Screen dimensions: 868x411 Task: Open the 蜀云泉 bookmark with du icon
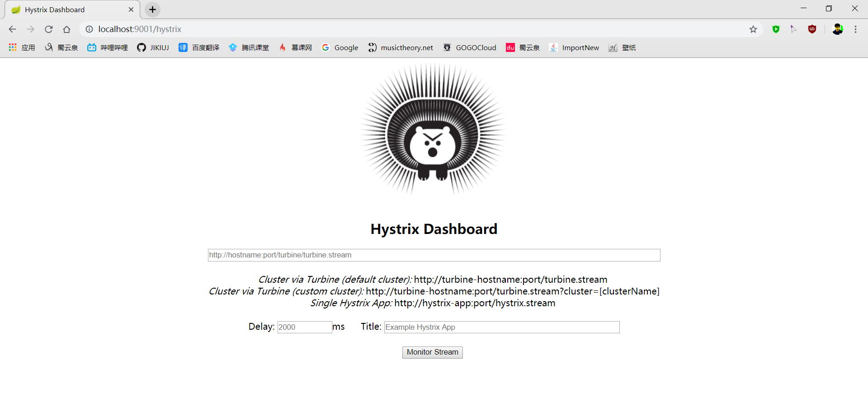tap(523, 47)
